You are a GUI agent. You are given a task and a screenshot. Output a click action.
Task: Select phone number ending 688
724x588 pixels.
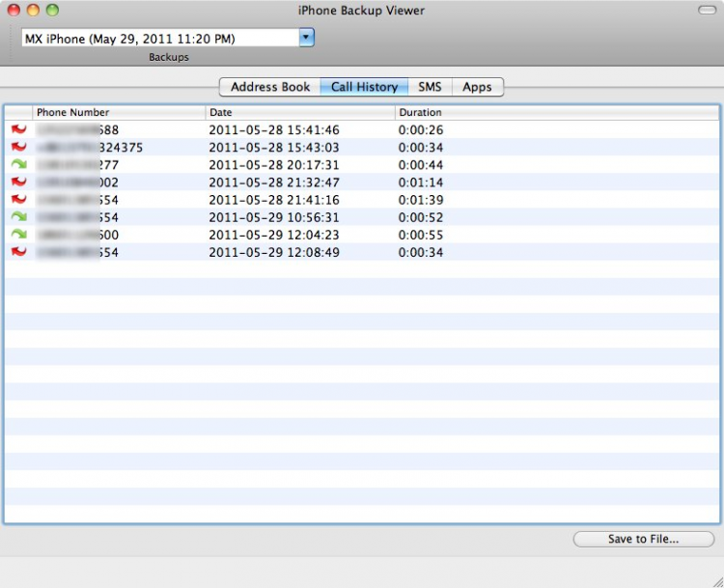78,129
